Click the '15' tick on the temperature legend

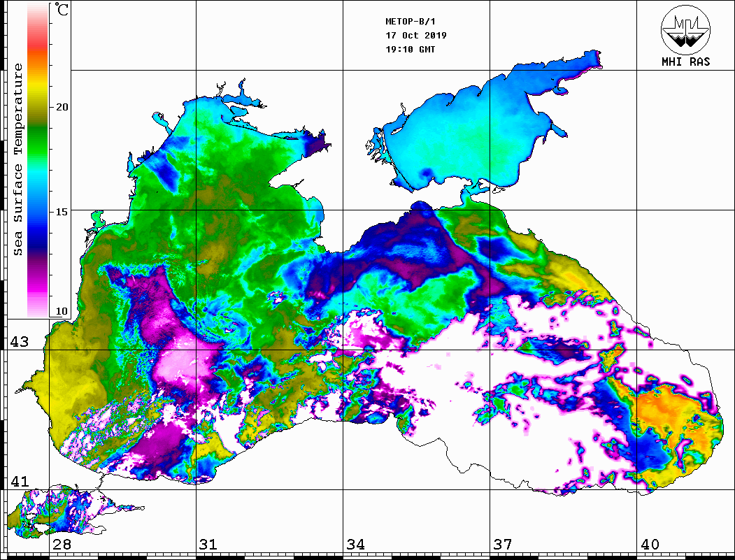pyautogui.click(x=62, y=212)
